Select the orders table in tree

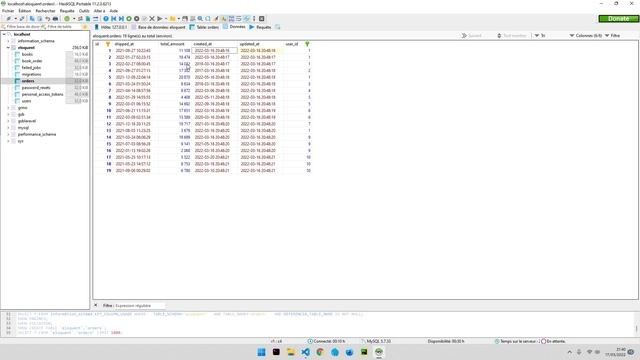28,81
